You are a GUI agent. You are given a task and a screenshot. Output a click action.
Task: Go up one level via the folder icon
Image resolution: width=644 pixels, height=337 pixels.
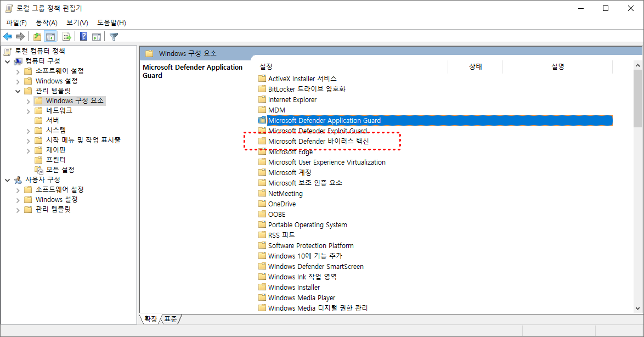click(37, 36)
